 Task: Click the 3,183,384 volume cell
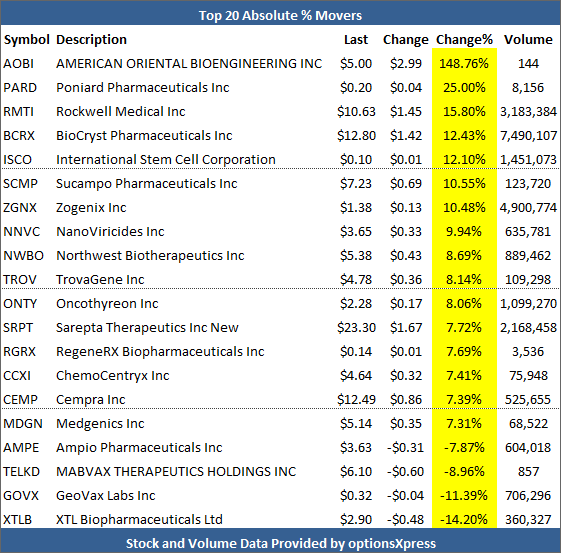coord(528,112)
